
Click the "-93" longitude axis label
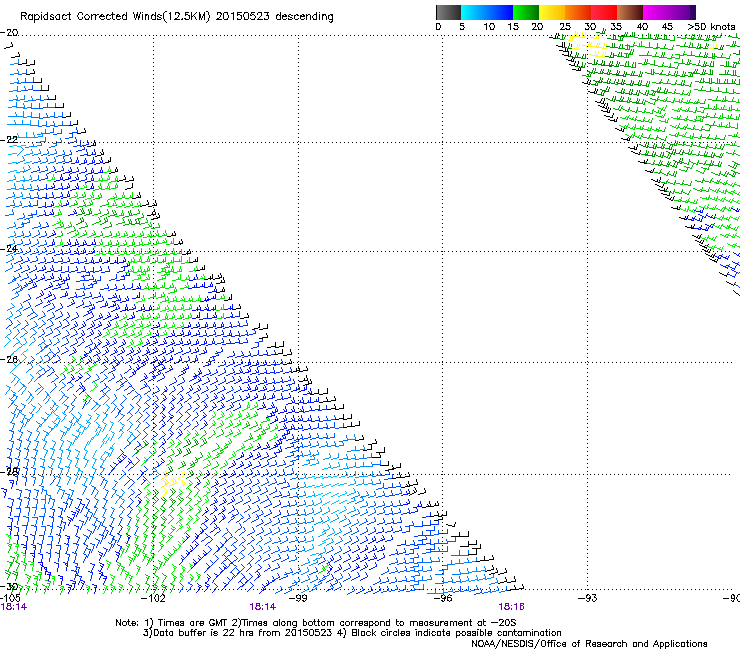tap(587, 599)
